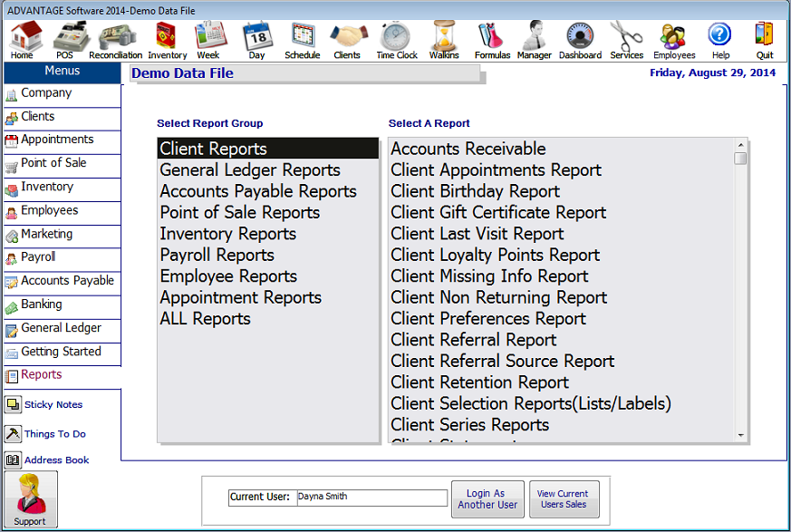Click the Help question mark icon

719,41
